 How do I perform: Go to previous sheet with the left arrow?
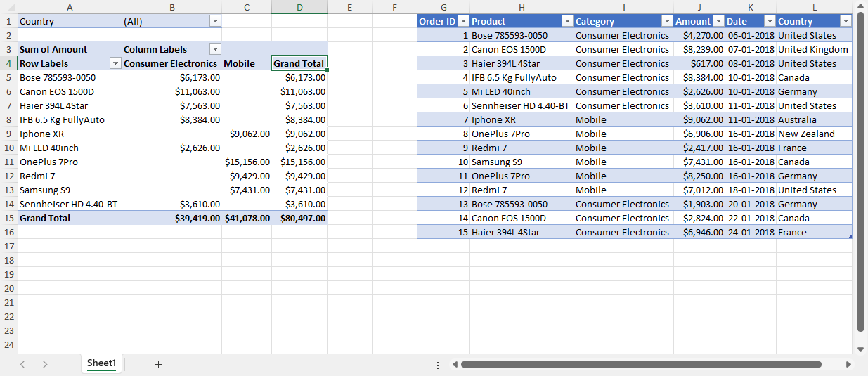pos(22,364)
